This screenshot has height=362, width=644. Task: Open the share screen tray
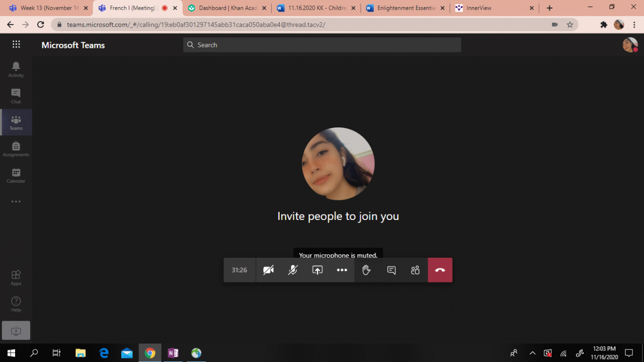[317, 270]
